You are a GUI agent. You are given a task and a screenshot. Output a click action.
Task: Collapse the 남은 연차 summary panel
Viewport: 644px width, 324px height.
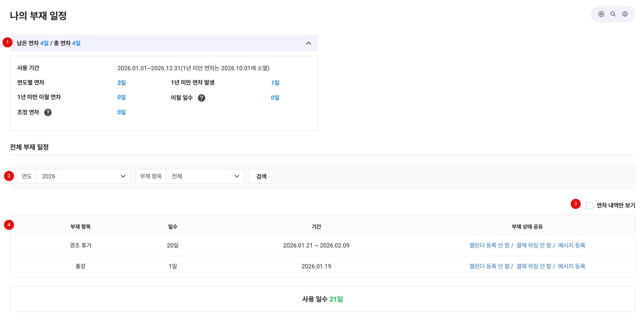click(309, 43)
